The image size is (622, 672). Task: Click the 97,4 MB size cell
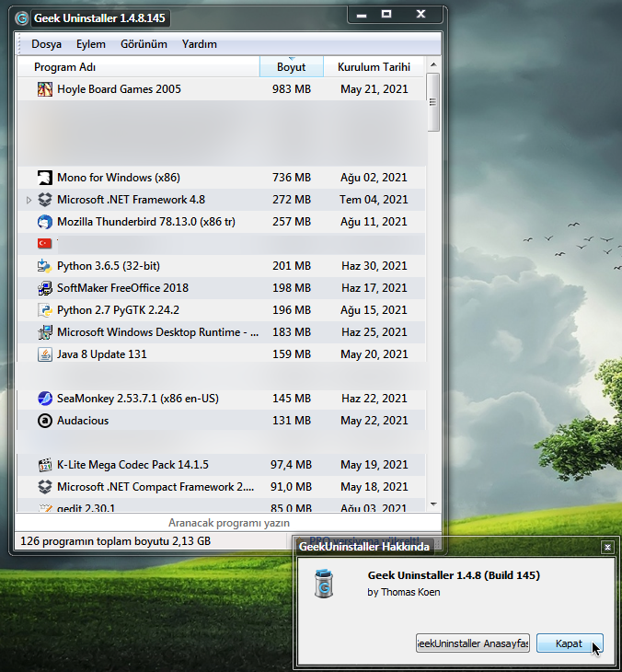[x=292, y=465]
